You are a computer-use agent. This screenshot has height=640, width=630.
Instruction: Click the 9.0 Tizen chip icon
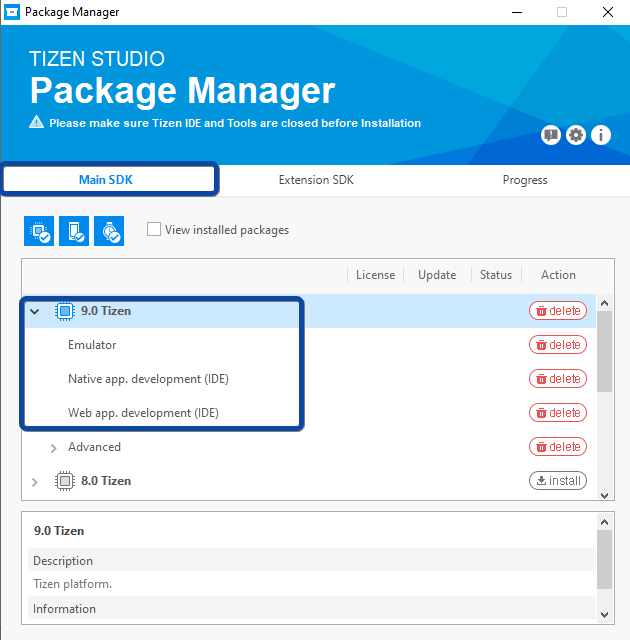(65, 311)
